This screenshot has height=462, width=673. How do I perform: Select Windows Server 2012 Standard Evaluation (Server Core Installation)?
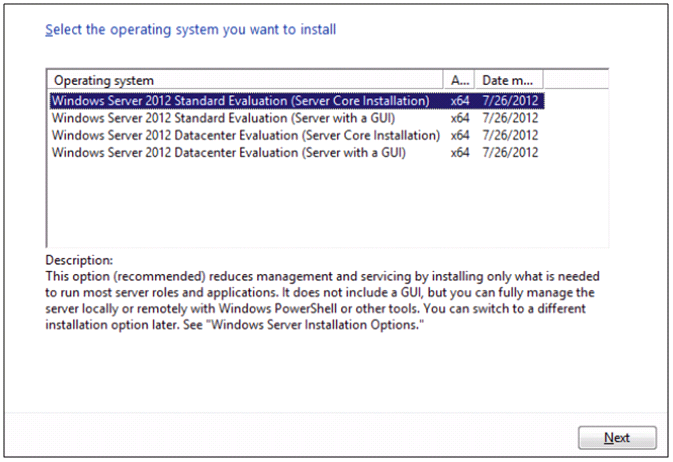[x=297, y=101]
